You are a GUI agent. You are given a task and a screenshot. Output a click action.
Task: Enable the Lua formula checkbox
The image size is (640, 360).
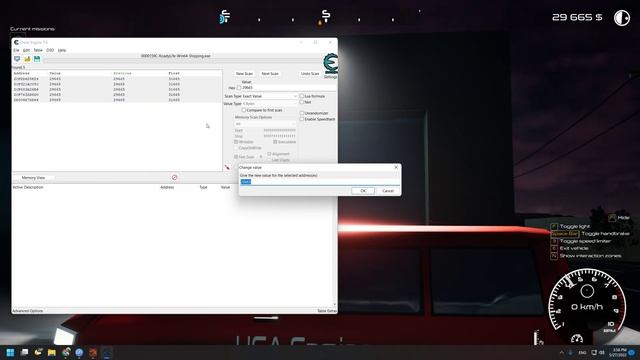tap(302, 96)
